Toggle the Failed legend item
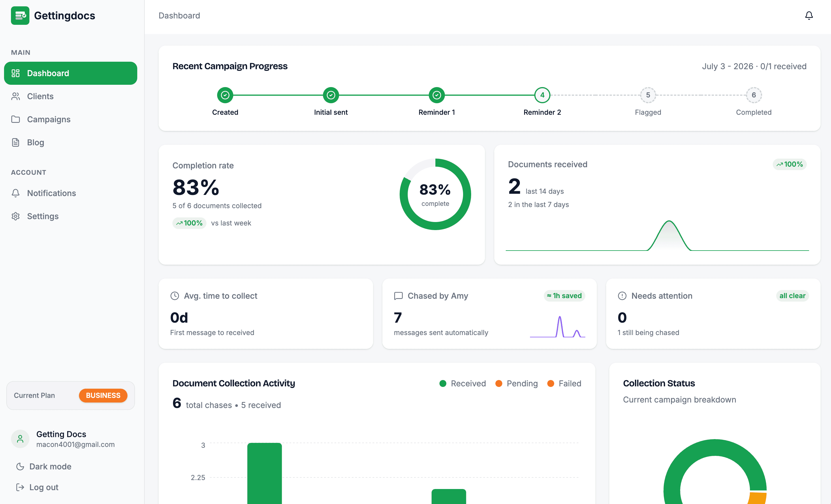The width and height of the screenshot is (831, 504). (564, 383)
